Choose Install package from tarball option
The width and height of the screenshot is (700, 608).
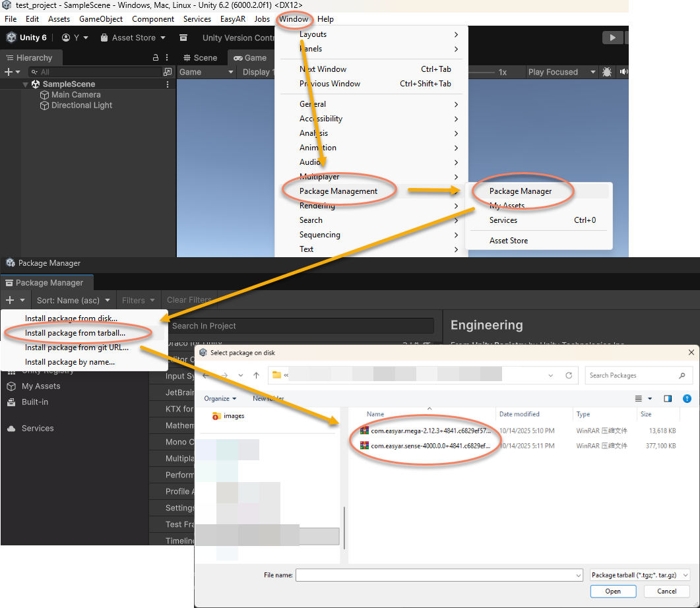pos(75,333)
